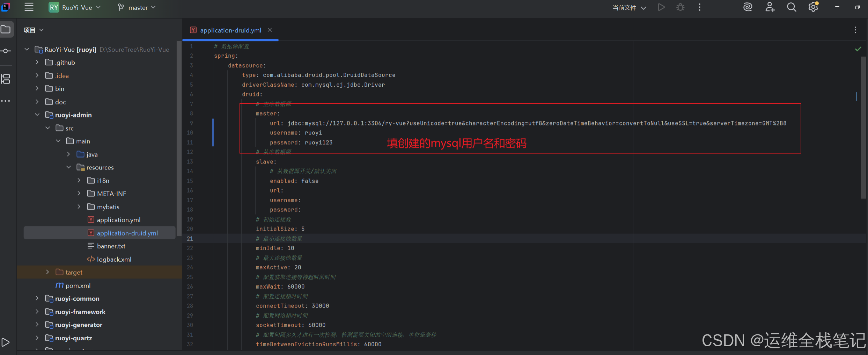Click the IntelliJ IDEA logo icon

point(6,7)
